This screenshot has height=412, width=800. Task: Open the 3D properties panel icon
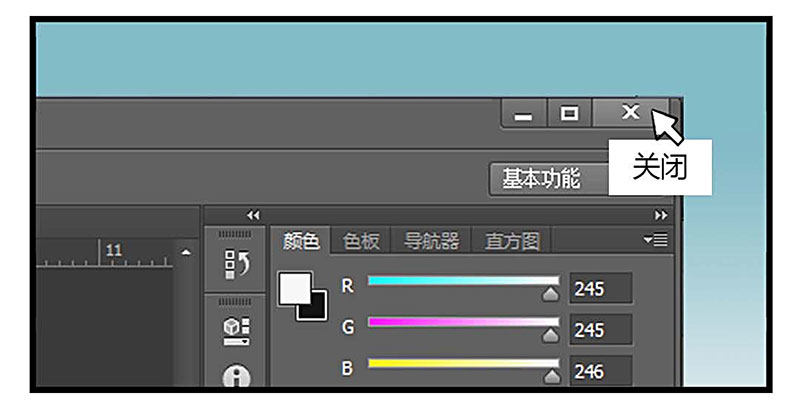(236, 330)
